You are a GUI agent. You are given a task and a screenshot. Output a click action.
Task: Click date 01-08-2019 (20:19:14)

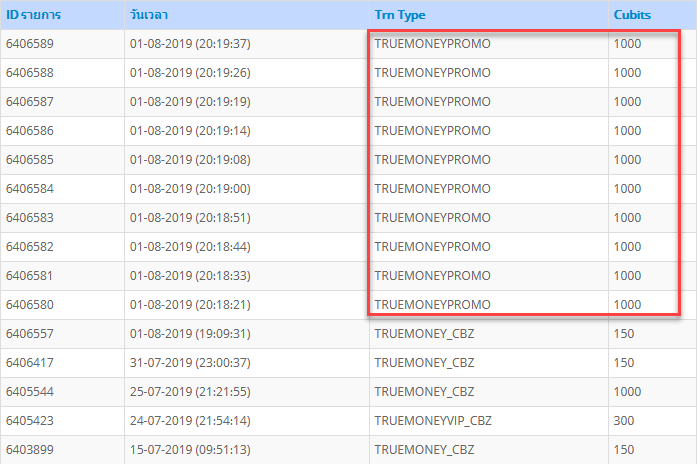[190, 131]
